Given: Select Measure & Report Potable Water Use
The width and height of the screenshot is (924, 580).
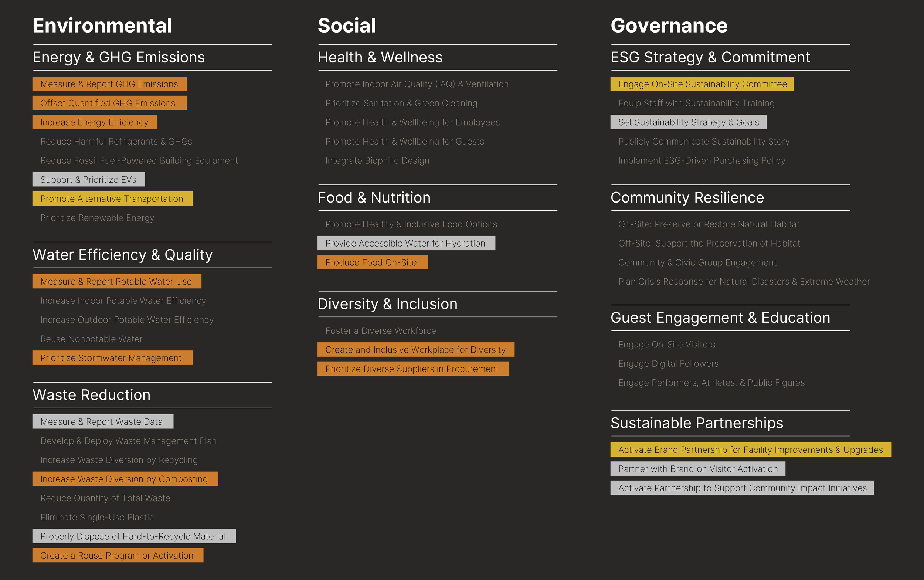Looking at the screenshot, I should point(116,281).
